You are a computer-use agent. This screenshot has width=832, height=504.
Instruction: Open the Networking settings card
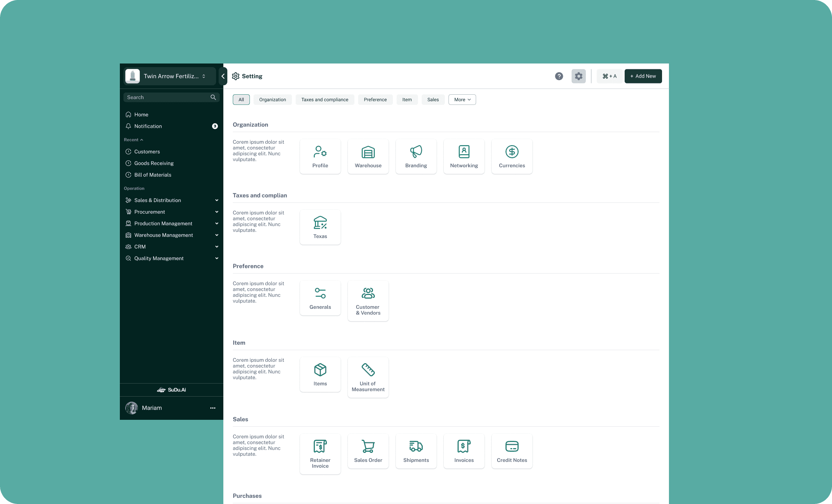(464, 156)
